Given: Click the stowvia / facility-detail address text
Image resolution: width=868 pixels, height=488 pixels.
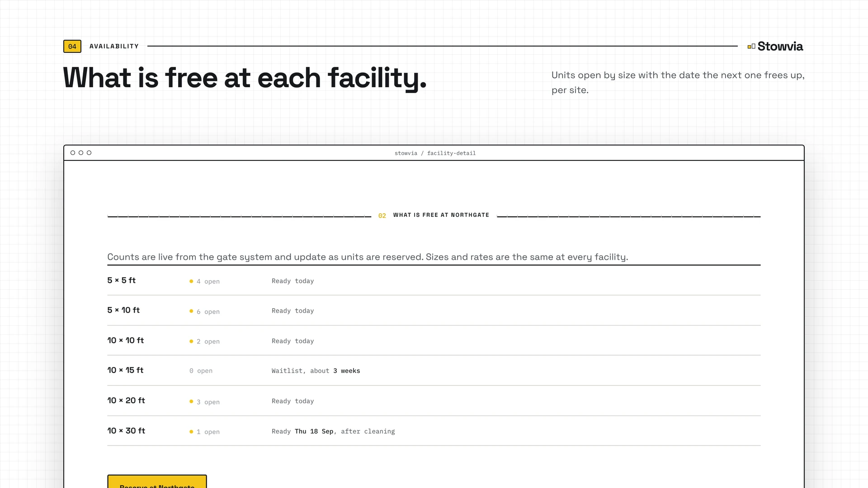Looking at the screenshot, I should 435,153.
